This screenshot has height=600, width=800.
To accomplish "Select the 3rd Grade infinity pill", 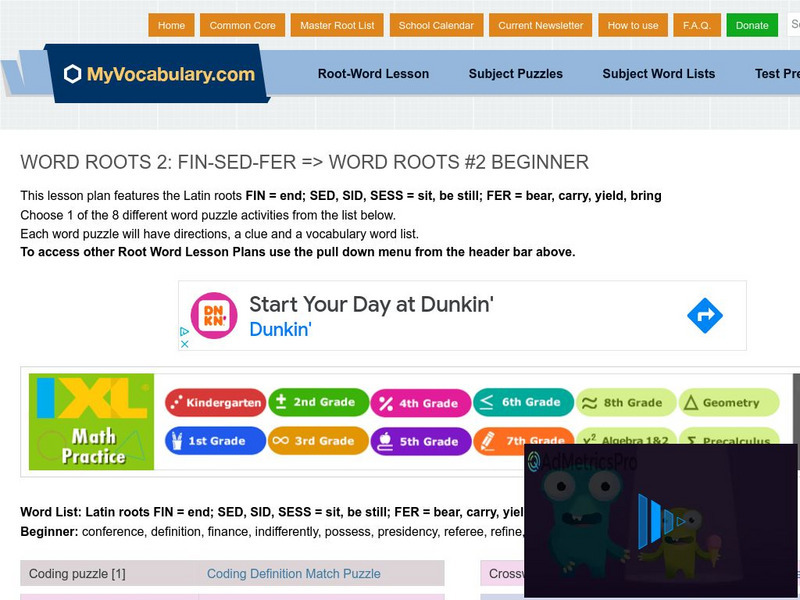I will pos(316,441).
